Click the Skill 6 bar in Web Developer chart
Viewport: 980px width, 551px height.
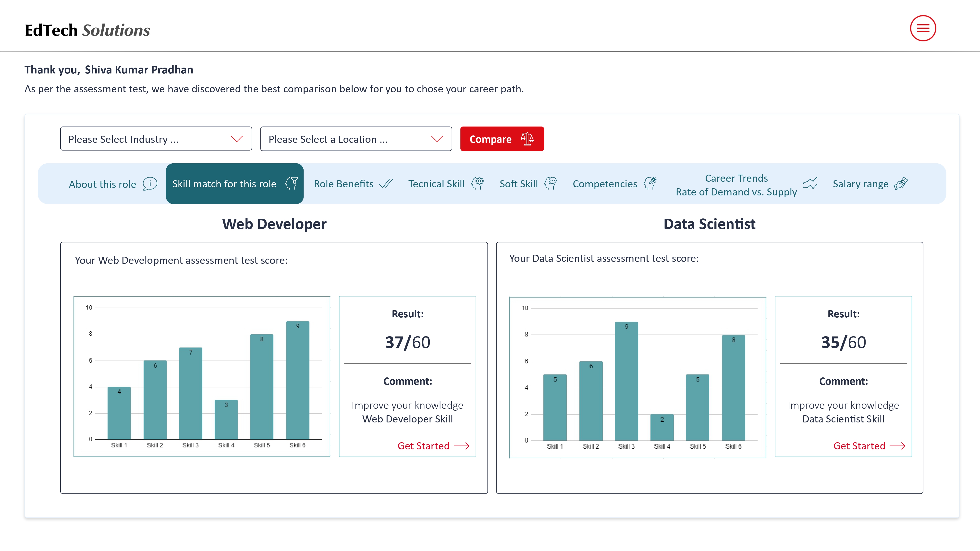tap(297, 380)
